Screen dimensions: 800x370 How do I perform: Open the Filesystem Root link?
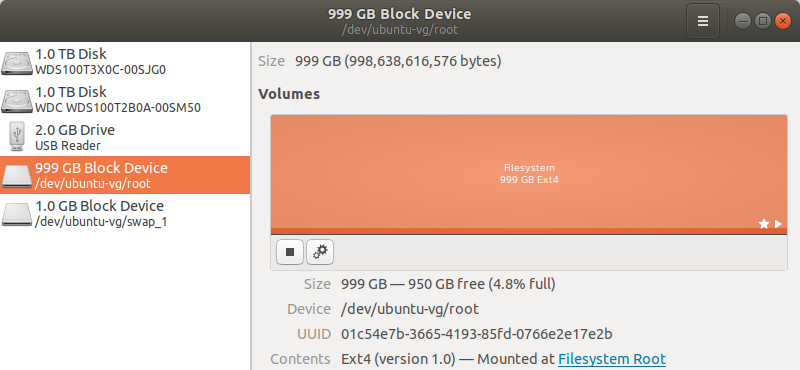tap(612, 359)
